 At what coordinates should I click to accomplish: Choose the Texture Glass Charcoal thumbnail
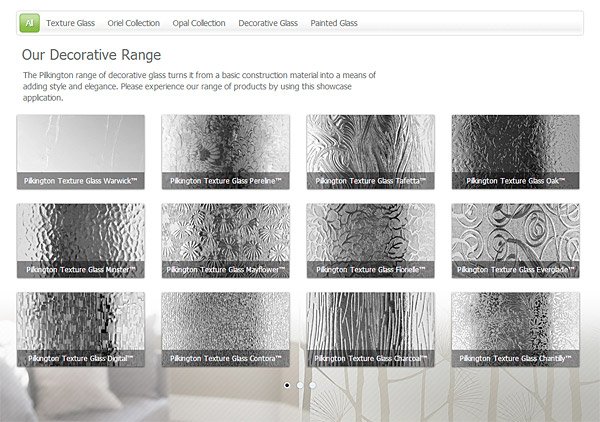pyautogui.click(x=370, y=329)
